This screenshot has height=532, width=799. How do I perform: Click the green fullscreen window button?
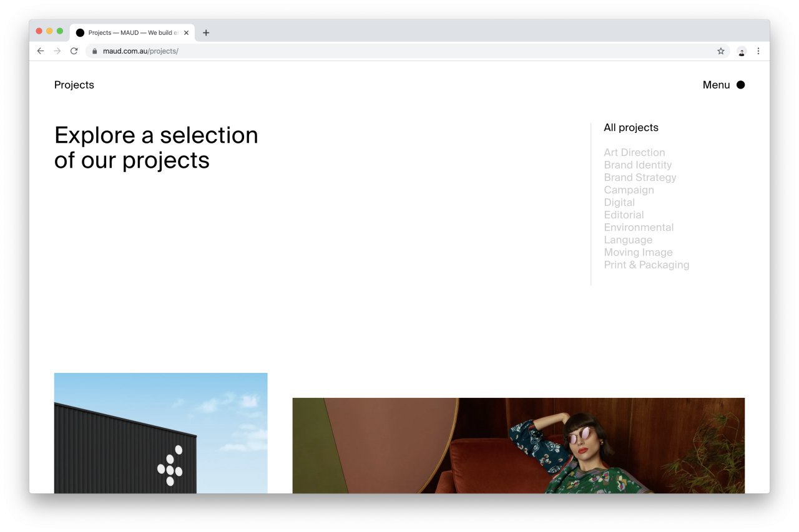tap(60, 31)
